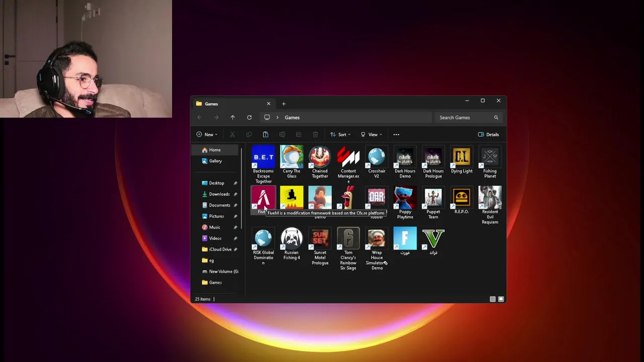
Task: Add a new tab in File Explorer
Action: 284,104
